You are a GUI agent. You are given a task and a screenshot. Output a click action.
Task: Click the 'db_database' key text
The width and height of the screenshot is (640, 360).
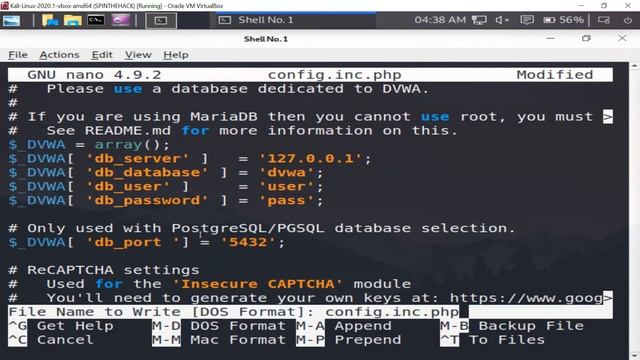click(x=147, y=172)
